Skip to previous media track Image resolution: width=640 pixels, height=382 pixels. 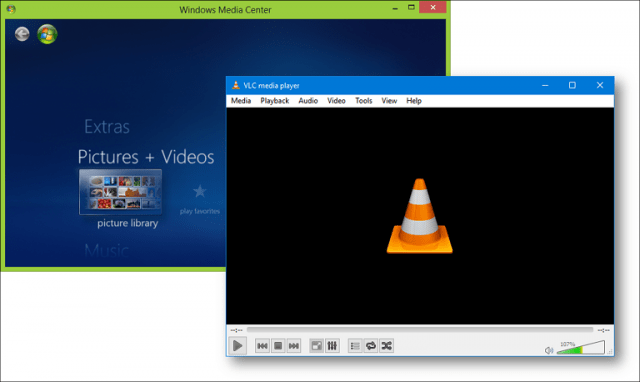click(262, 346)
